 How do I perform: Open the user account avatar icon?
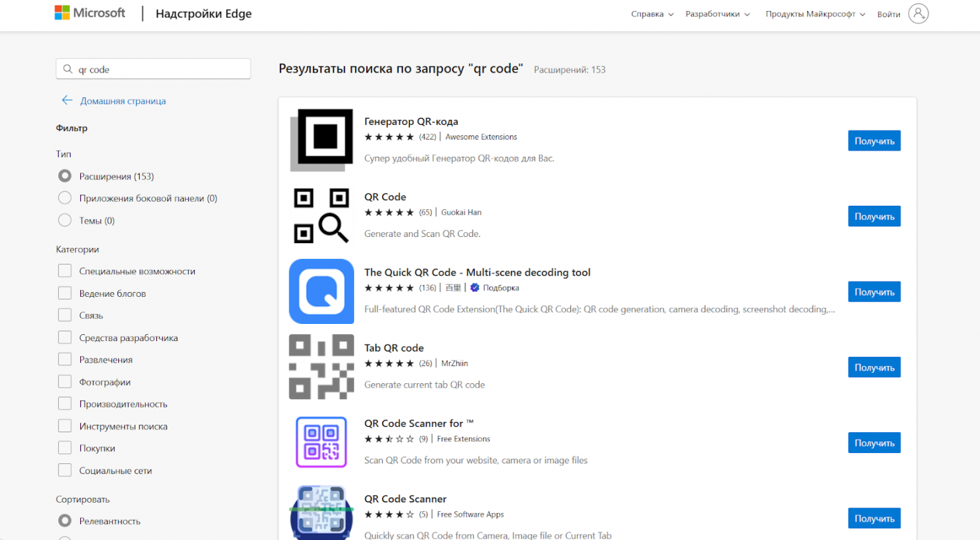coord(918,14)
